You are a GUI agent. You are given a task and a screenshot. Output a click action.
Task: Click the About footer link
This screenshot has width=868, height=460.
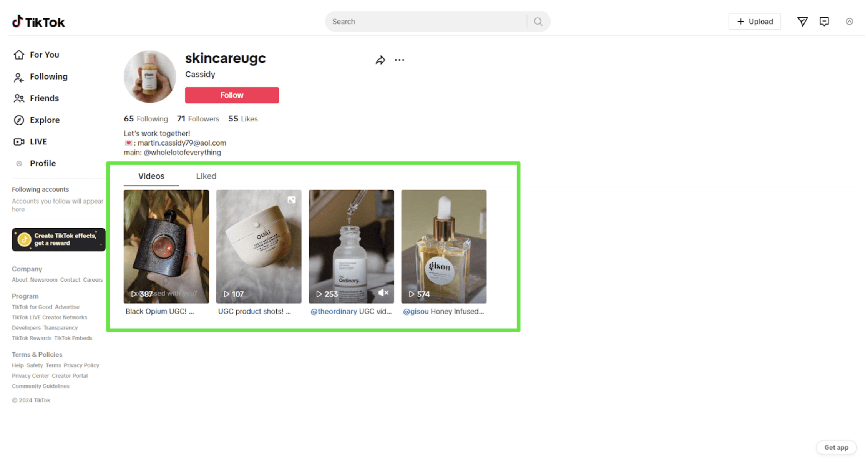(x=20, y=280)
